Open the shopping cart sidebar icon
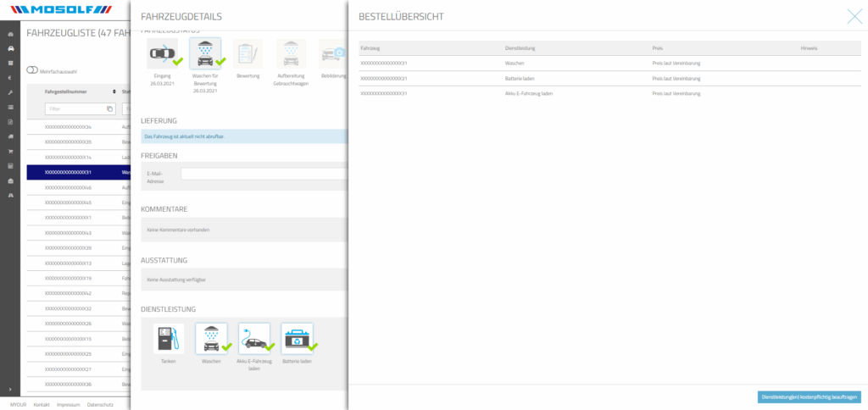 tap(10, 152)
